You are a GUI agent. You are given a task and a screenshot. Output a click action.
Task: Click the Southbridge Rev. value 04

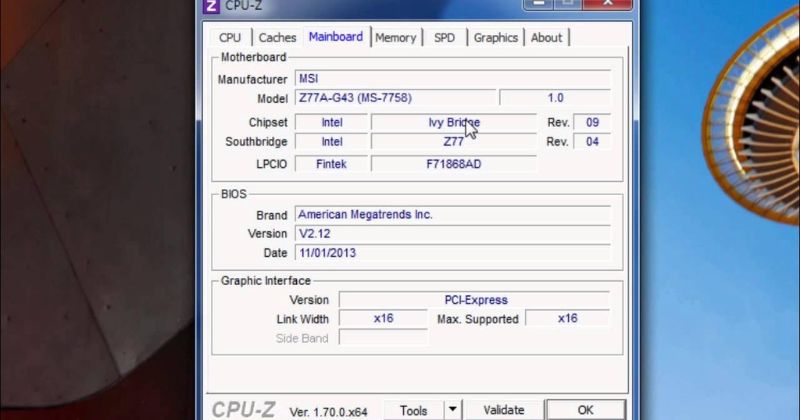[x=592, y=142]
